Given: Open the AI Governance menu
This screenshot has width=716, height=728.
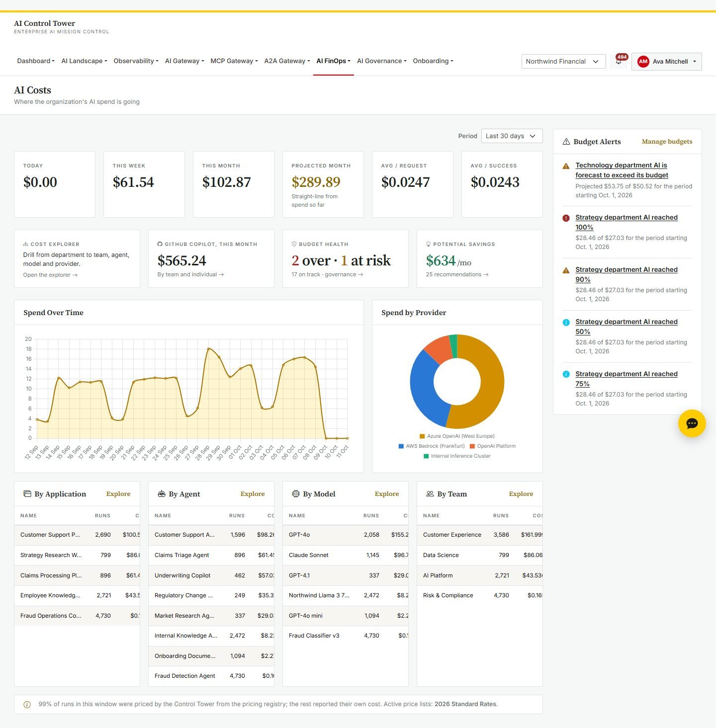Looking at the screenshot, I should (x=382, y=61).
